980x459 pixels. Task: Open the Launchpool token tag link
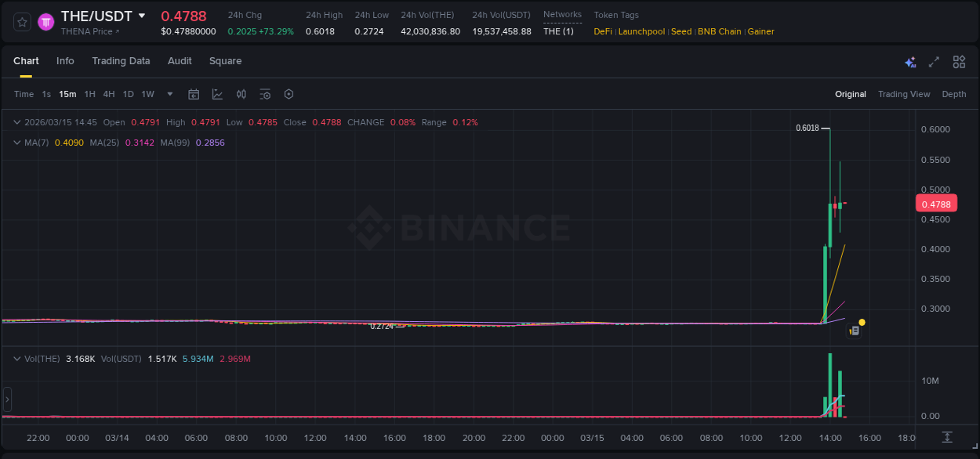tap(641, 31)
